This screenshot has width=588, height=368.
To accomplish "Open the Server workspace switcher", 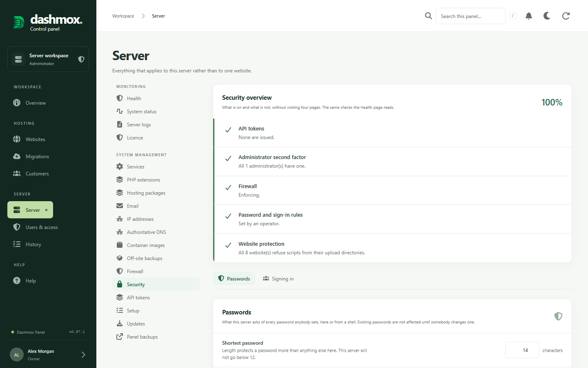I will pos(48,59).
